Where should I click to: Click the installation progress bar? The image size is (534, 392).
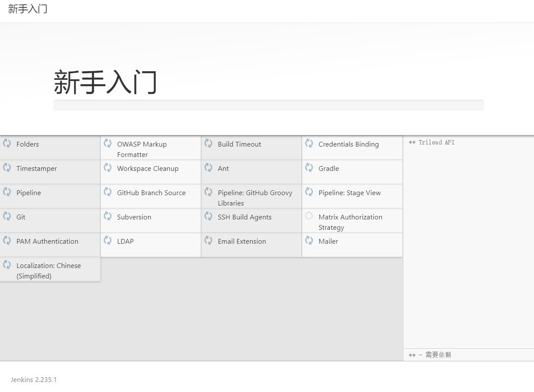(268, 105)
